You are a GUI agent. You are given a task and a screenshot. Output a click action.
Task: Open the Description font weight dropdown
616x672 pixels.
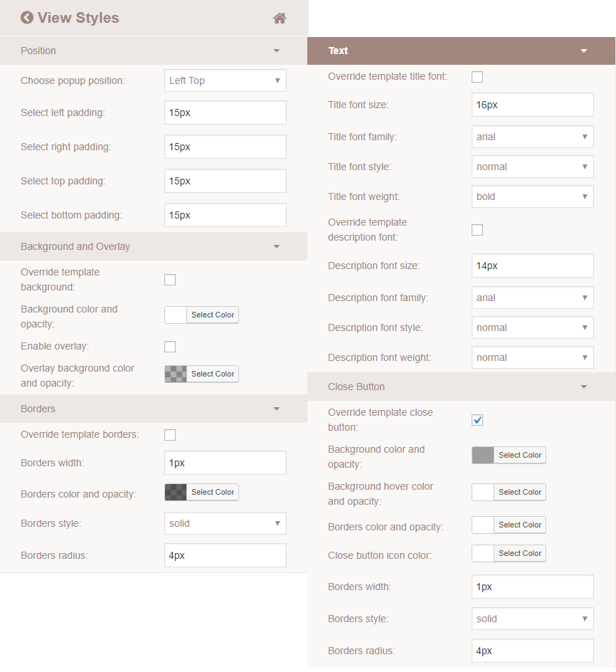533,357
